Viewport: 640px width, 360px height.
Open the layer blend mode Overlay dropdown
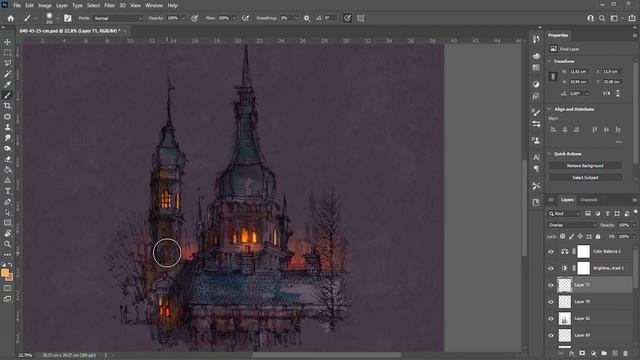pos(572,225)
